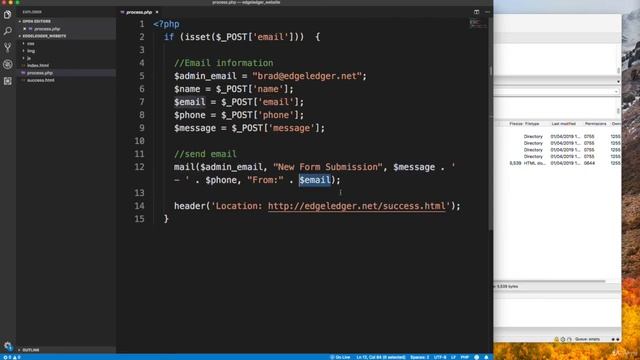The width and height of the screenshot is (640, 360).
Task: Click the //send email comment
Action: click(x=205, y=154)
